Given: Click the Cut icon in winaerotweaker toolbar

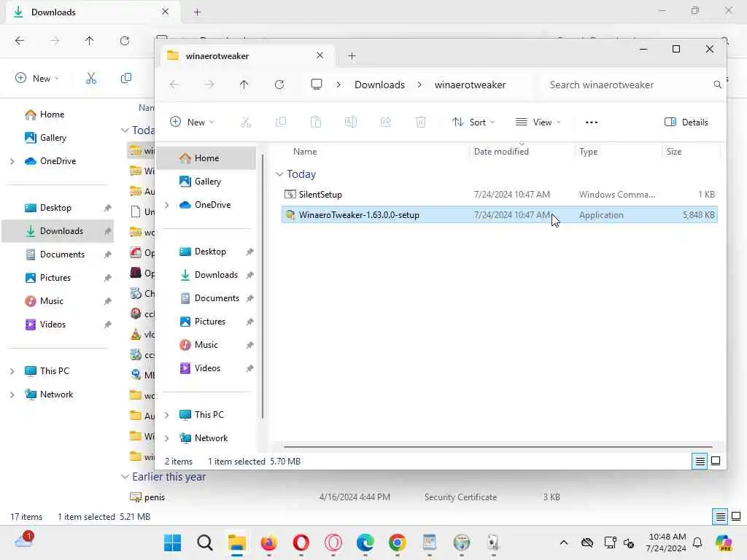Looking at the screenshot, I should [245, 122].
